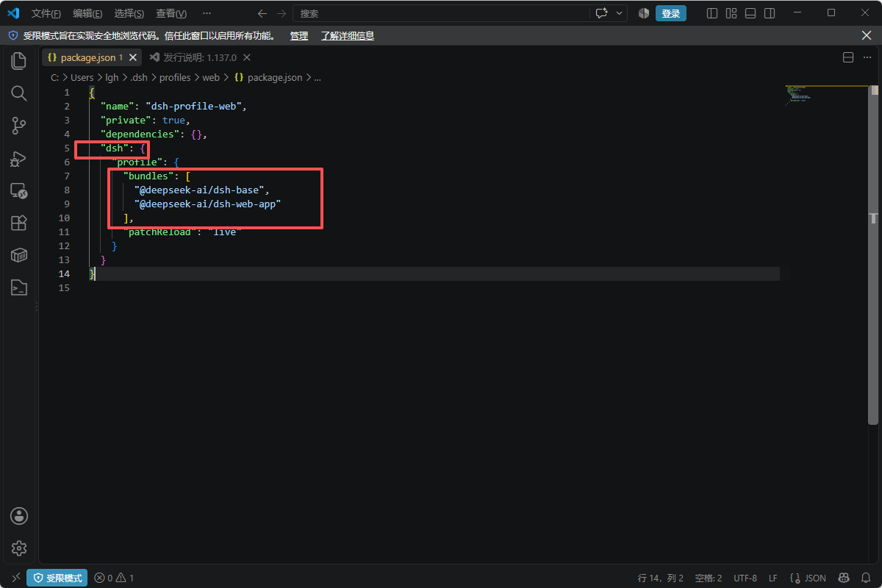Close the 发行说明 tab
The width and height of the screenshot is (882, 588).
(x=247, y=57)
